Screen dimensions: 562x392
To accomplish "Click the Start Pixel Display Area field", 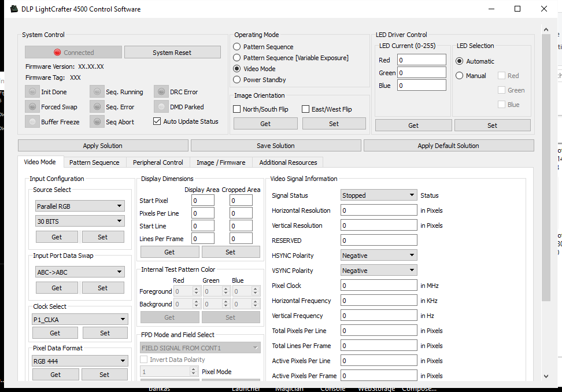I will 203,200.
